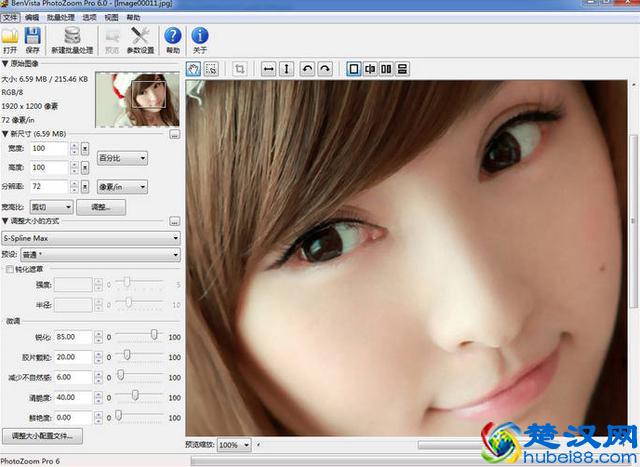Select the hand pan tool
Screen dimensions: 640x467
tap(194, 69)
